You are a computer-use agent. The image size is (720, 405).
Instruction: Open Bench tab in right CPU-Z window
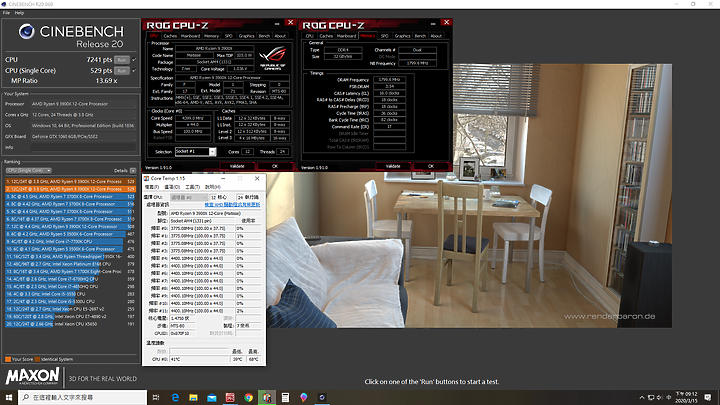(420, 36)
